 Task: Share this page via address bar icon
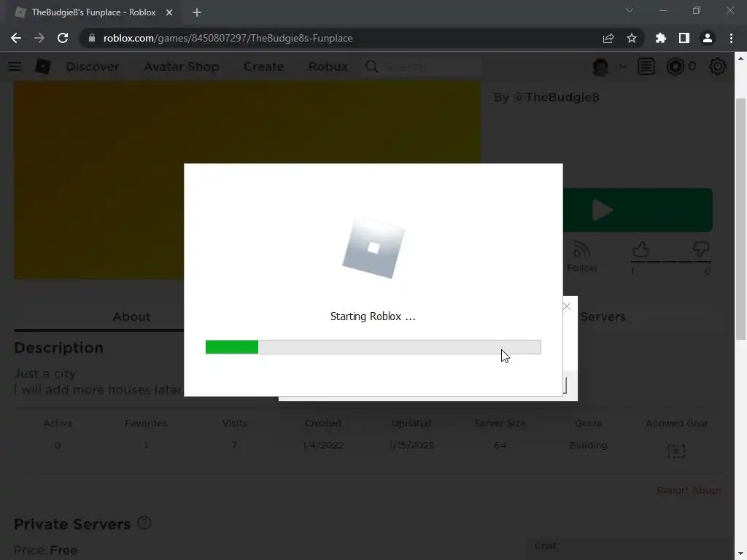[x=608, y=38]
